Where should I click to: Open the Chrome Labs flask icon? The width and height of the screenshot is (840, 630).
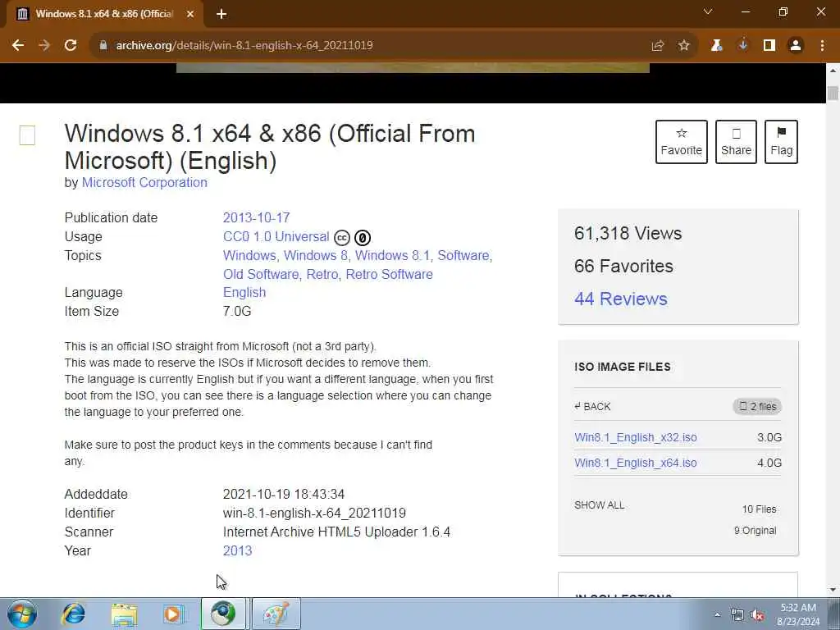[716, 46]
